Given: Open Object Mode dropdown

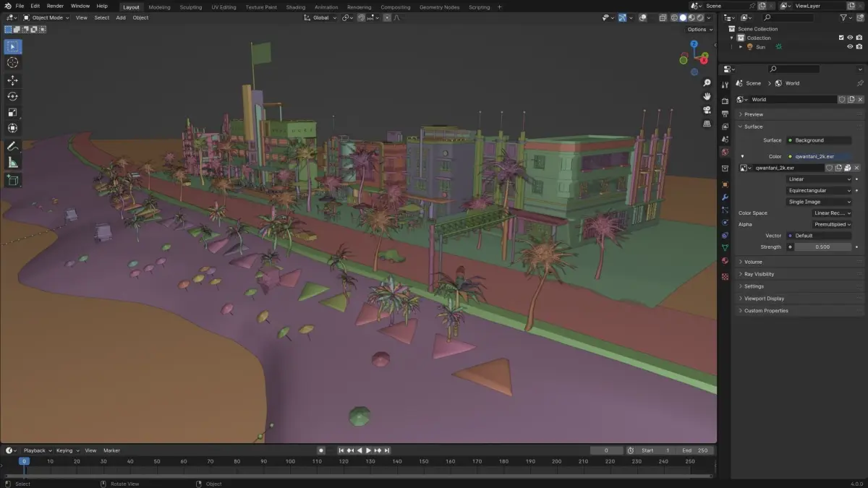Looking at the screenshot, I should point(46,17).
